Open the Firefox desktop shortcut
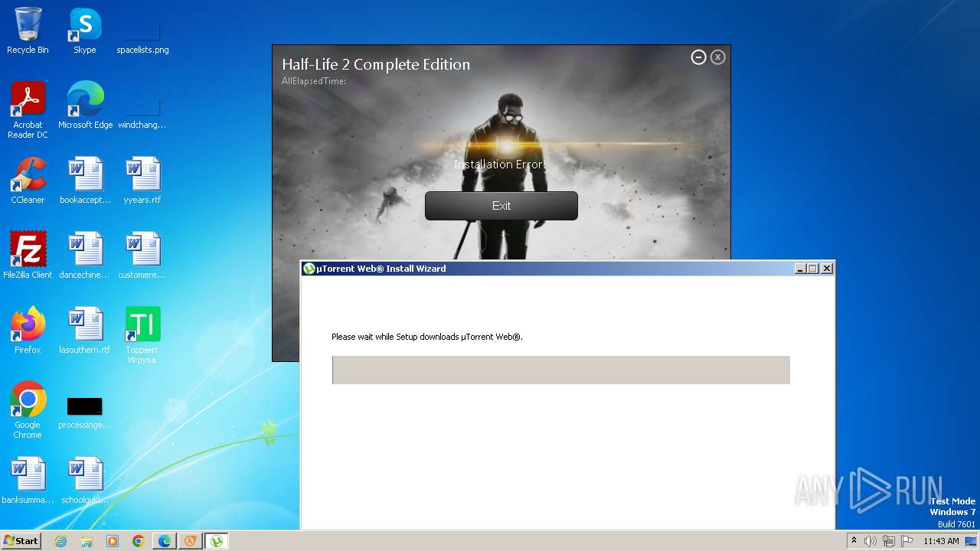 pos(28,331)
